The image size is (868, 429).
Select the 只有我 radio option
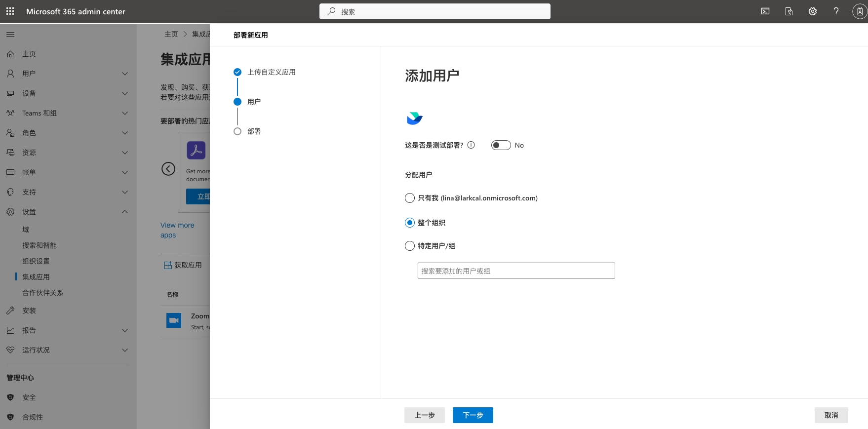coord(410,198)
